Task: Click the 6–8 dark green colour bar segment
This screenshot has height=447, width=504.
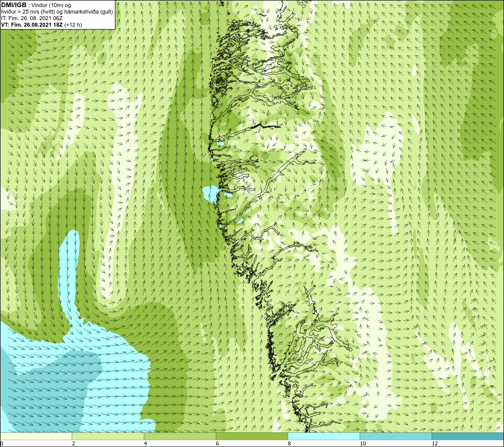Action: point(252,436)
